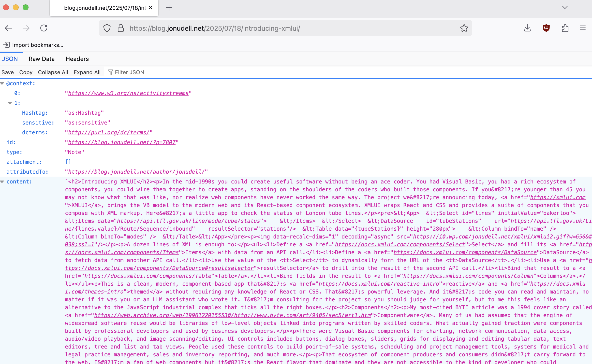
Task: Open the purl.org dc terms link
Action: [x=109, y=133]
